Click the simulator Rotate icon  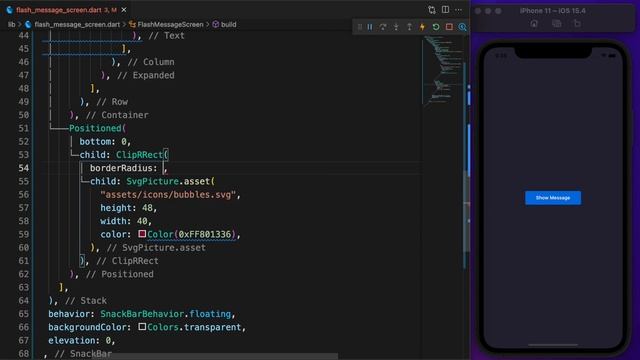click(577, 24)
